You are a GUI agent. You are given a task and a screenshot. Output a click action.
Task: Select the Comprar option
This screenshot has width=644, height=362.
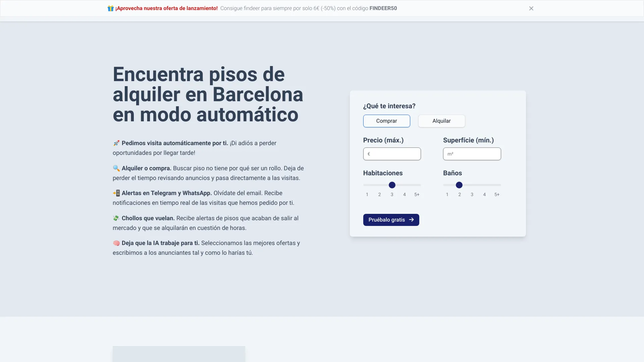click(386, 121)
